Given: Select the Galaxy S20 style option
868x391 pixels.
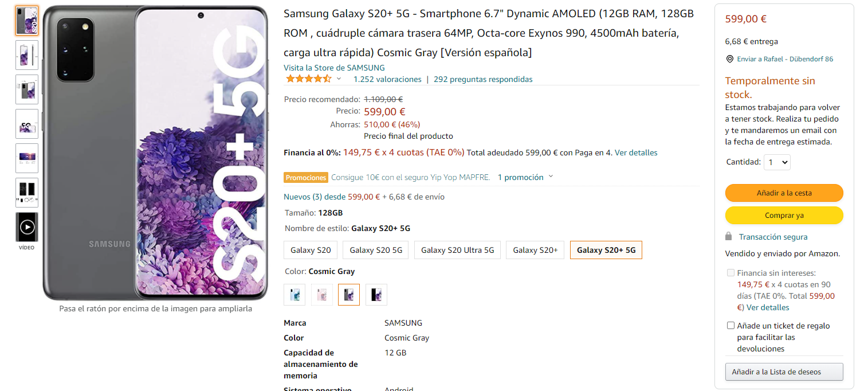Looking at the screenshot, I should pos(311,250).
